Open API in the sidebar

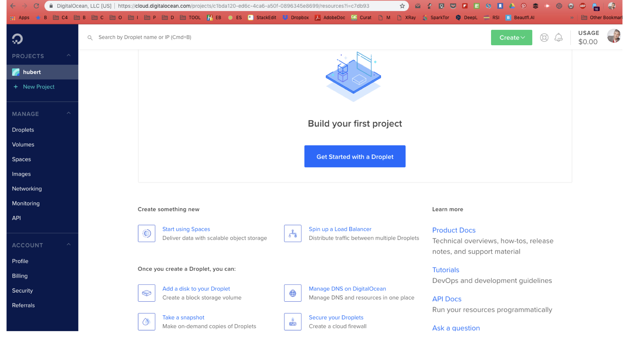point(16,218)
